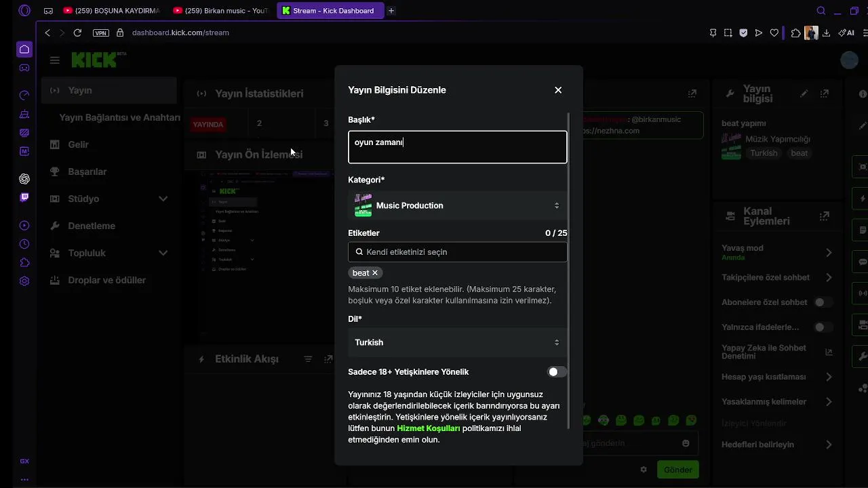This screenshot has width=868, height=488.
Task: Click the Gönder chat send button
Action: pyautogui.click(x=677, y=470)
